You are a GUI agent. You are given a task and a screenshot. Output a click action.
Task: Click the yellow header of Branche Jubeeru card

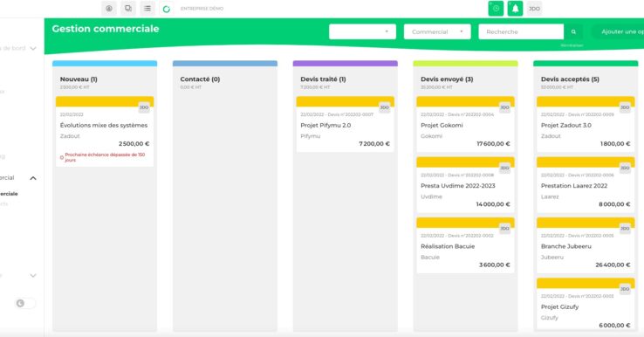click(x=586, y=223)
